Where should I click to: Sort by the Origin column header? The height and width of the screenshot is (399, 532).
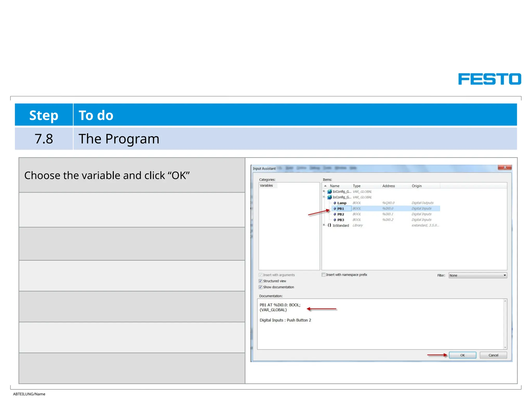[x=417, y=186]
